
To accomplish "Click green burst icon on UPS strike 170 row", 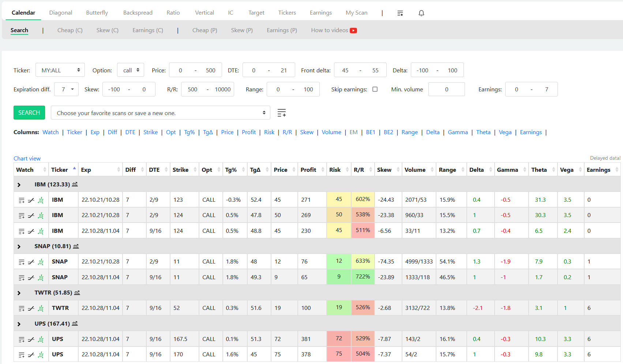I will [41, 355].
